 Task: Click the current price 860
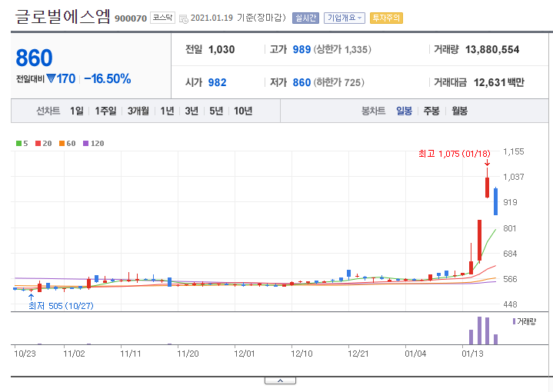[x=34, y=58]
